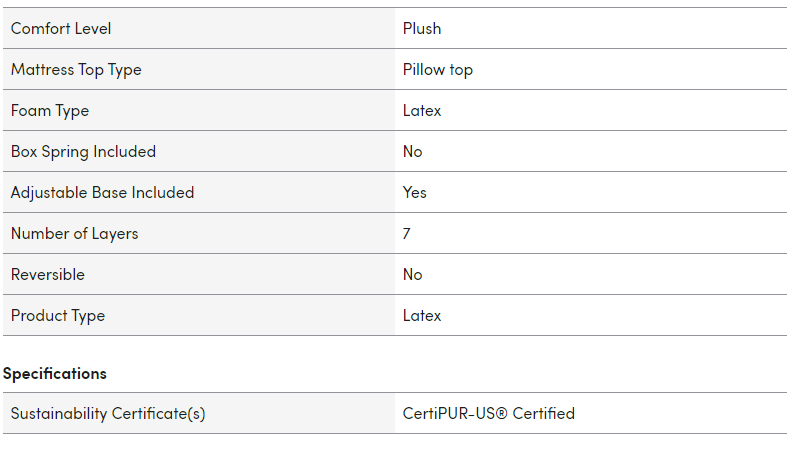Click the Mattress Top Type label
The height and width of the screenshot is (454, 796).
[76, 69]
